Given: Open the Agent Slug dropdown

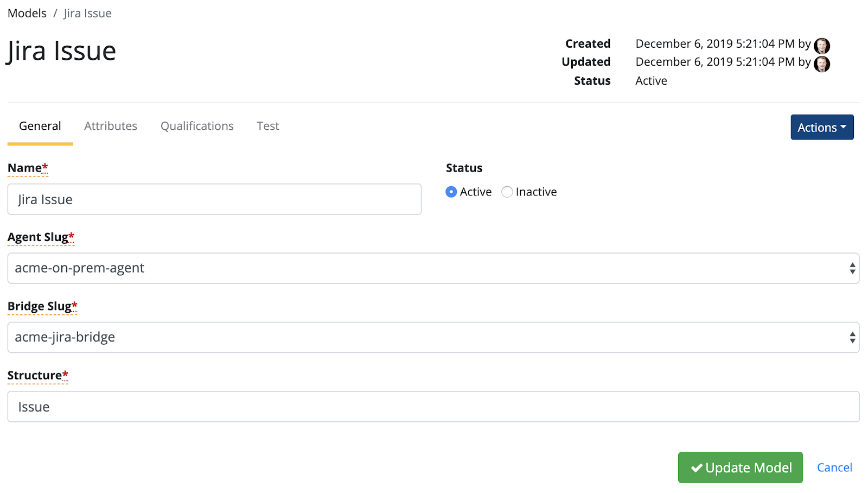Looking at the screenshot, I should (433, 268).
